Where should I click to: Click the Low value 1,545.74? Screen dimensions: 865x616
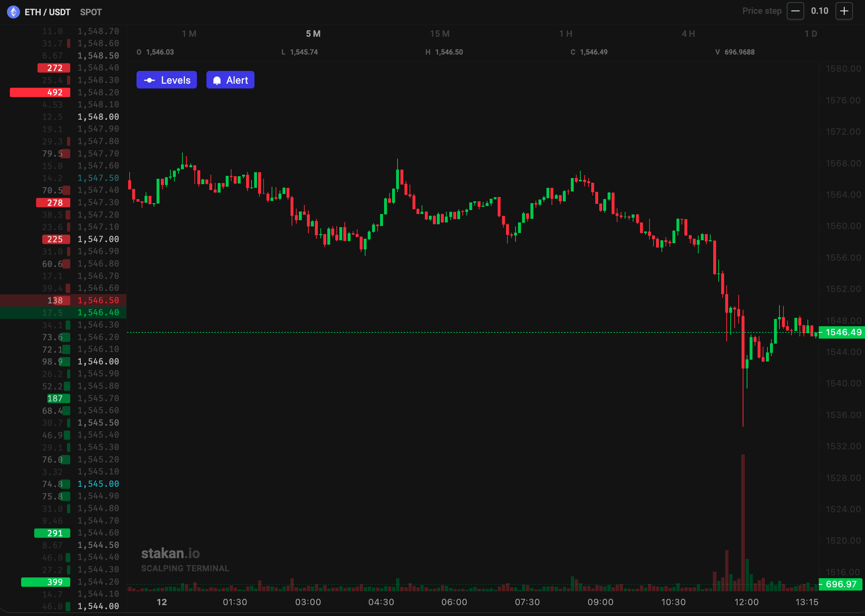click(304, 52)
